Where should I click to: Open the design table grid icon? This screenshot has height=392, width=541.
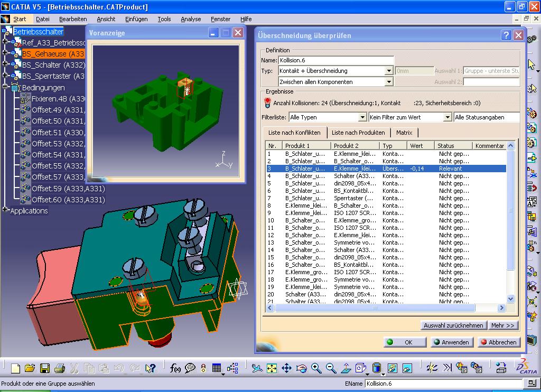217,368
